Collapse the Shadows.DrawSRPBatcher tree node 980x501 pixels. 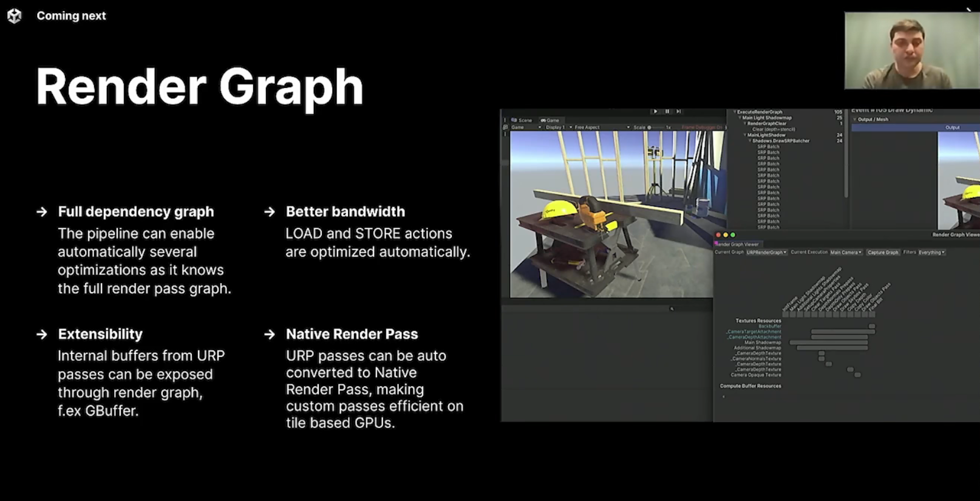(750, 141)
